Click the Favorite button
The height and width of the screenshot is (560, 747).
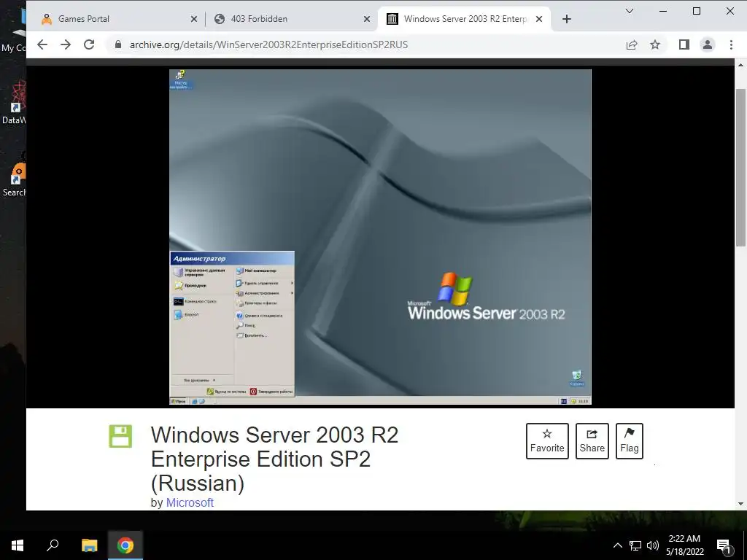coord(547,441)
